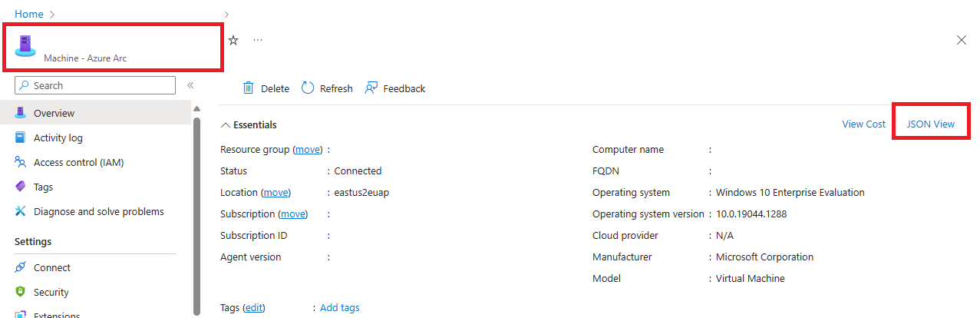Image resolution: width=980 pixels, height=318 pixels.
Task: Collapse the Essentials section
Action: click(226, 124)
